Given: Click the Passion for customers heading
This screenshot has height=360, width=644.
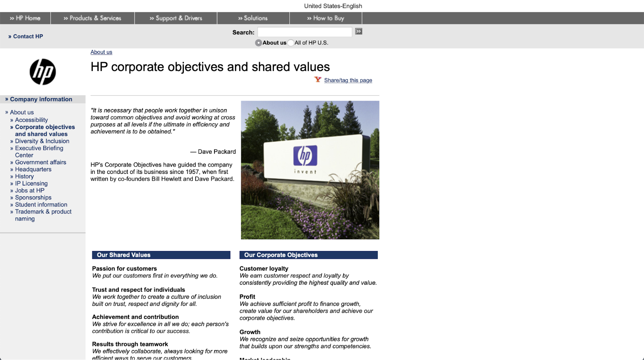Looking at the screenshot, I should coord(124,268).
